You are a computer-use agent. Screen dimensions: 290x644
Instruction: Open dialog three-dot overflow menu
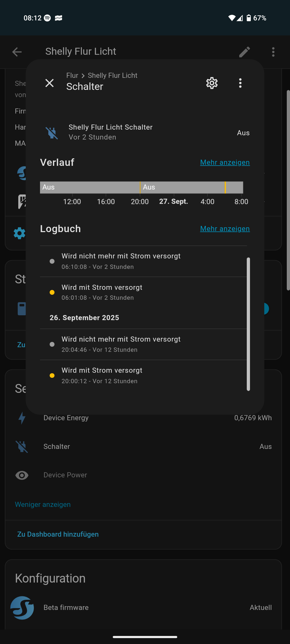pyautogui.click(x=240, y=83)
